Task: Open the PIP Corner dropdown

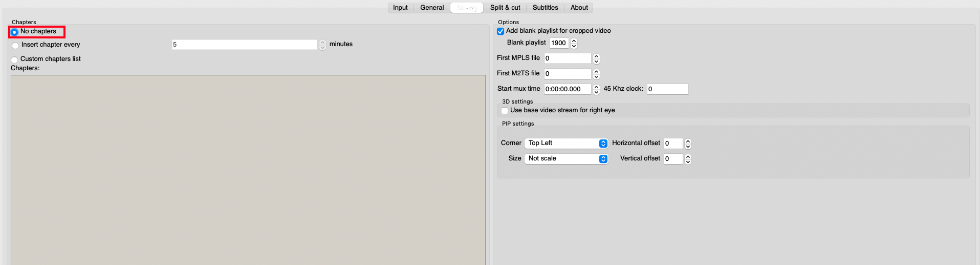Action: [x=566, y=144]
